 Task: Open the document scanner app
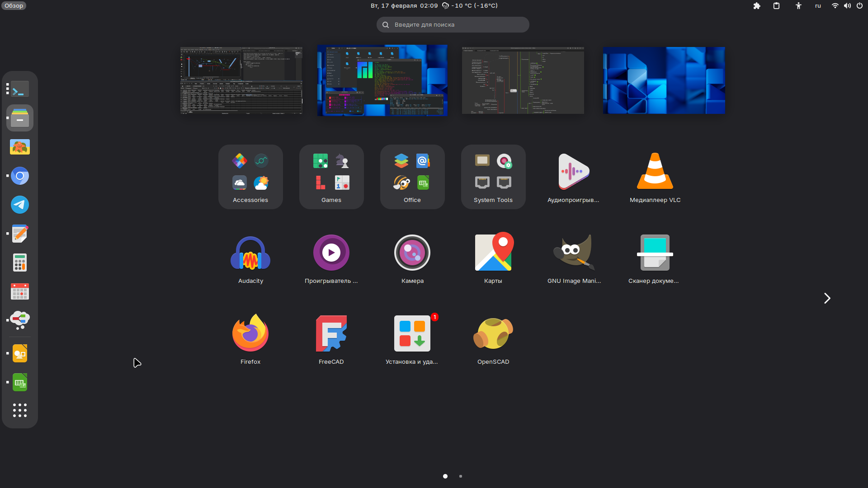(x=655, y=253)
